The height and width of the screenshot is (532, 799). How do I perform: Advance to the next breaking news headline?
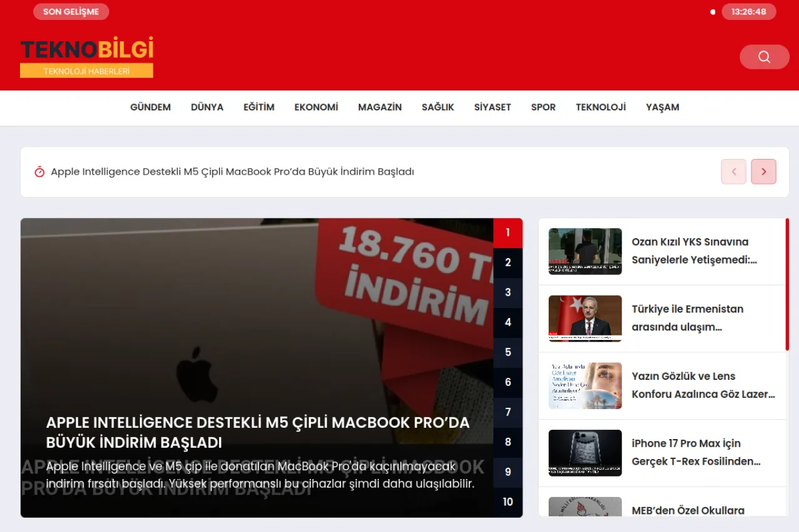pos(763,172)
